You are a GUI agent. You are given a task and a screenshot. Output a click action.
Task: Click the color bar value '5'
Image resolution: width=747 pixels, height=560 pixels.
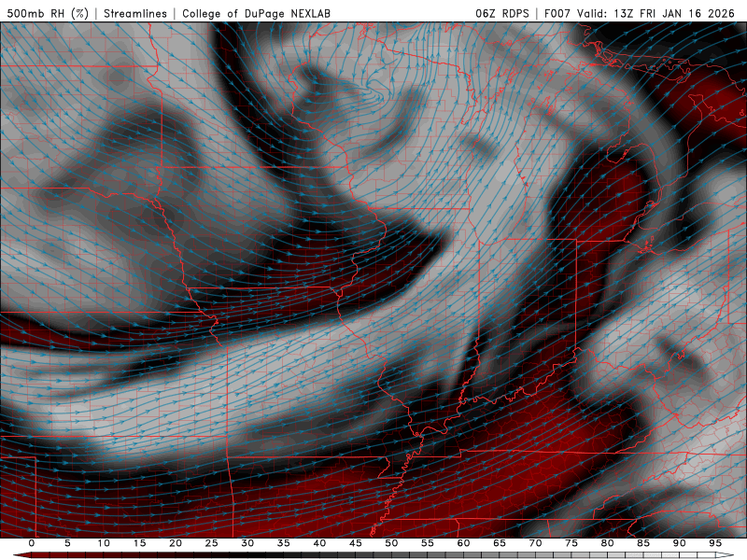[67, 543]
